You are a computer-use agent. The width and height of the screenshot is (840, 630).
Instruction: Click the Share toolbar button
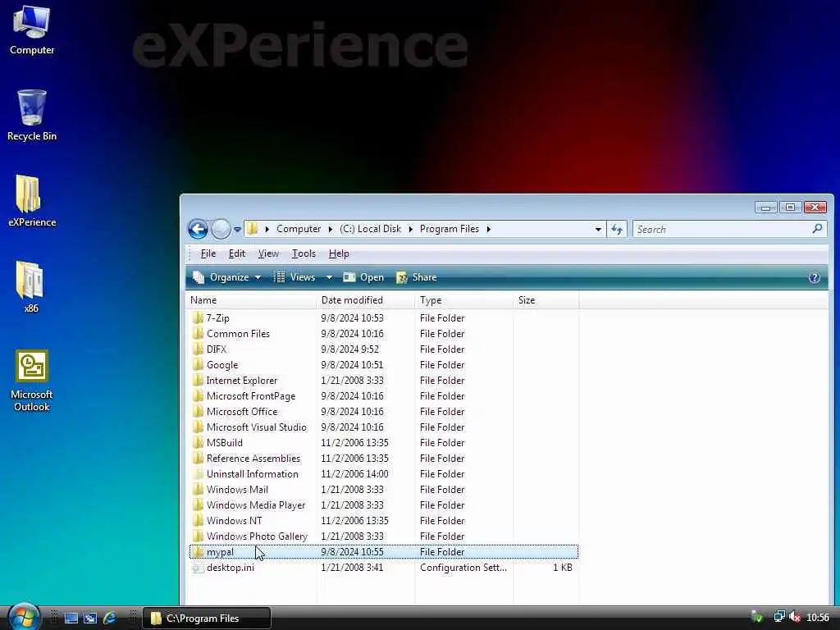pyautogui.click(x=416, y=277)
